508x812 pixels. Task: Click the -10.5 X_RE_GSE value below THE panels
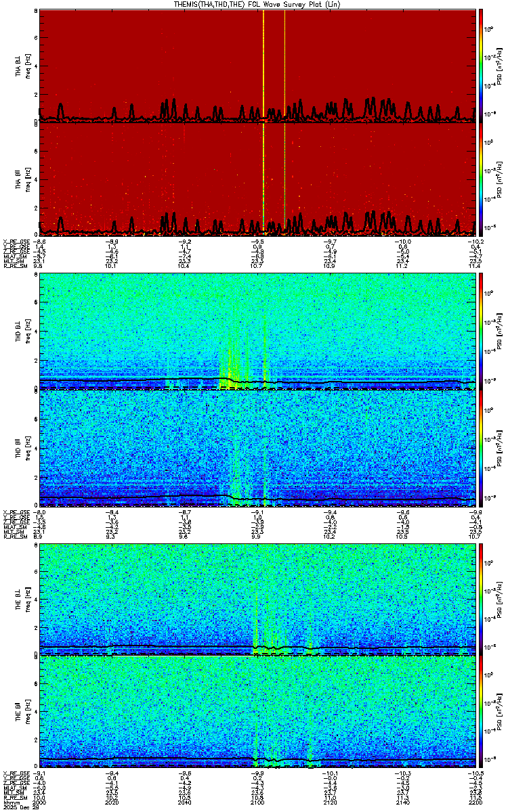pos(476,773)
